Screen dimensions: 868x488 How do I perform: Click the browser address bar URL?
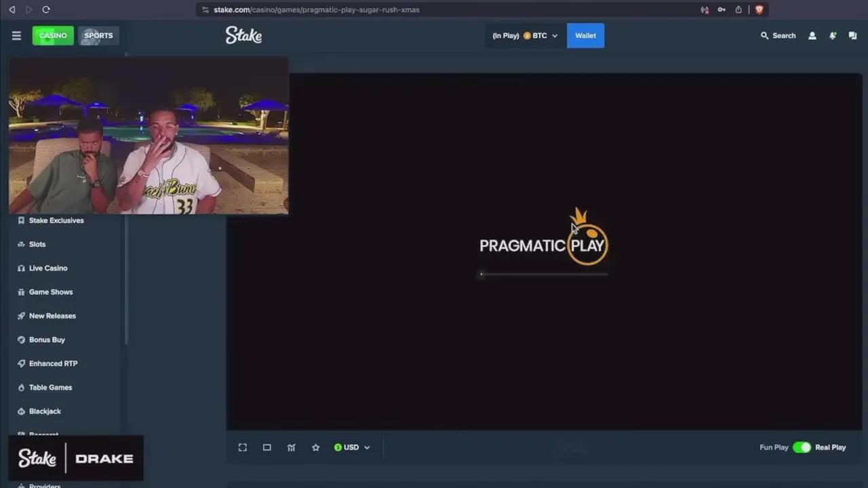(x=316, y=9)
